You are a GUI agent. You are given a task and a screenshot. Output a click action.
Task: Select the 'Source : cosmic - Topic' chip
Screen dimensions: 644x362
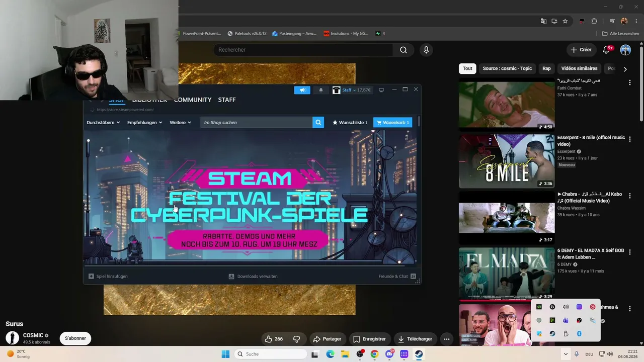point(507,68)
